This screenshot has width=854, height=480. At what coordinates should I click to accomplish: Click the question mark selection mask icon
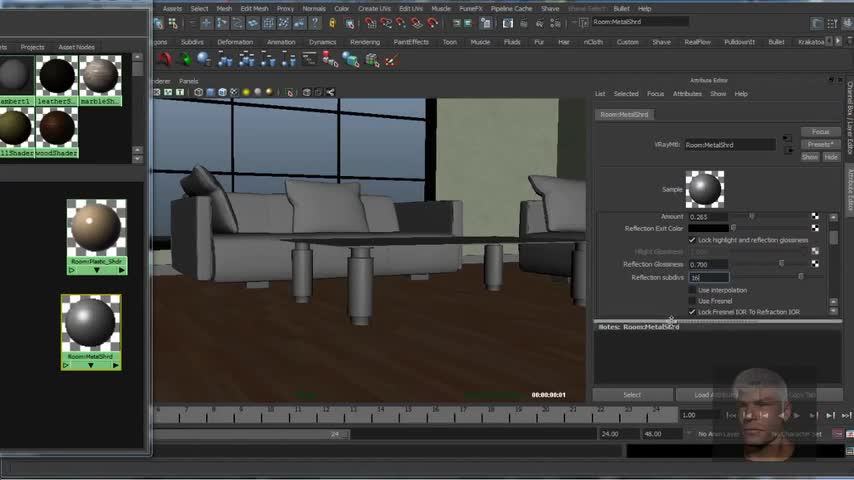(315, 23)
